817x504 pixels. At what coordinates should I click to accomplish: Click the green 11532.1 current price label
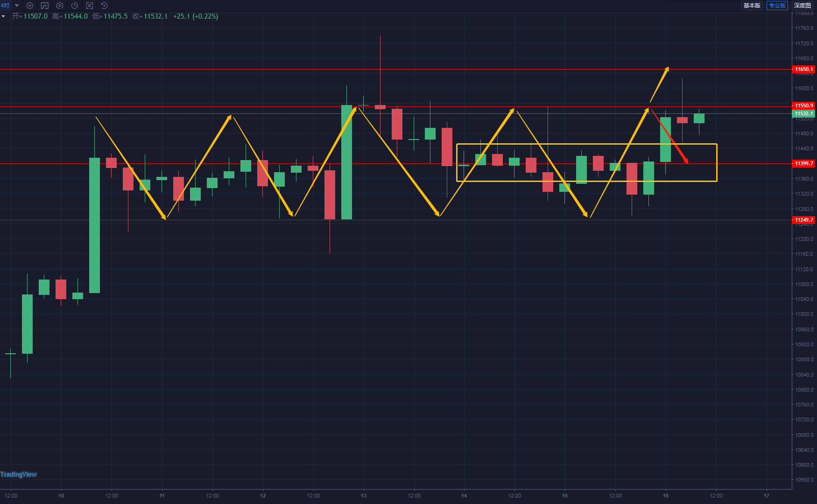click(803, 113)
